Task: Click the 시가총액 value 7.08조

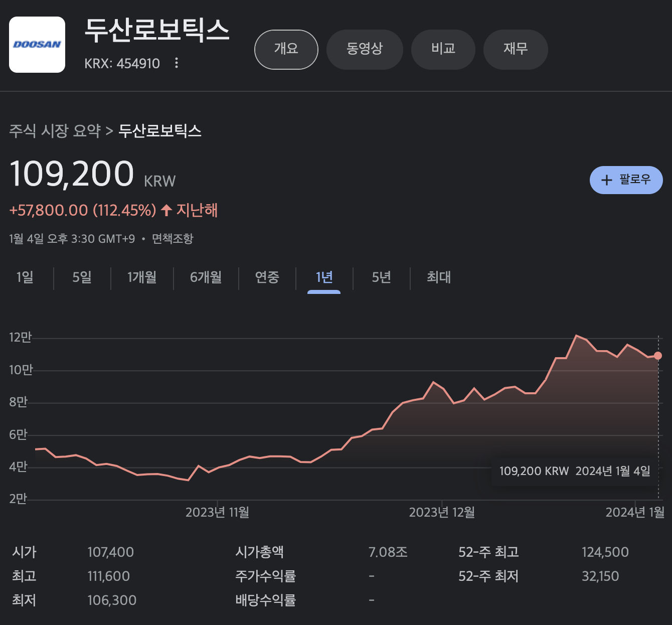Action: (388, 552)
